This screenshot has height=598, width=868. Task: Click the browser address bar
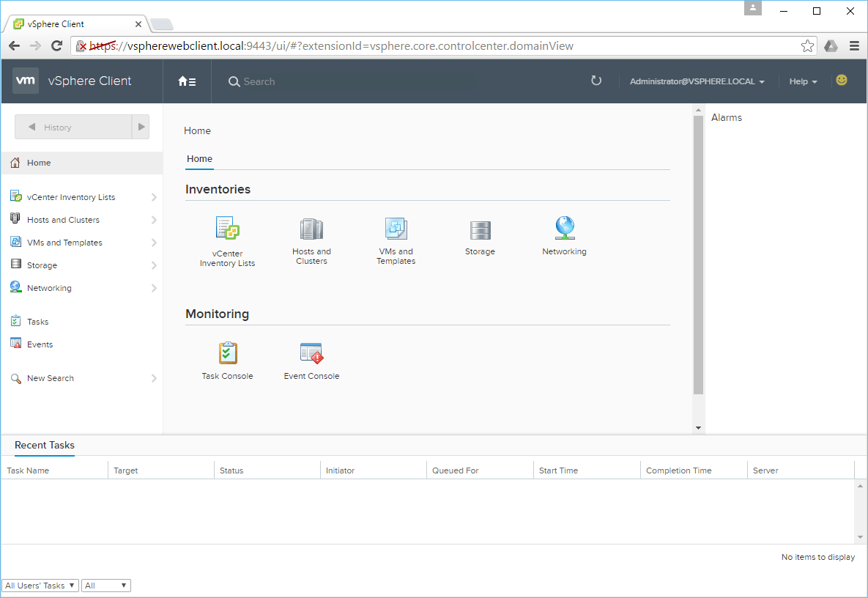coord(443,46)
